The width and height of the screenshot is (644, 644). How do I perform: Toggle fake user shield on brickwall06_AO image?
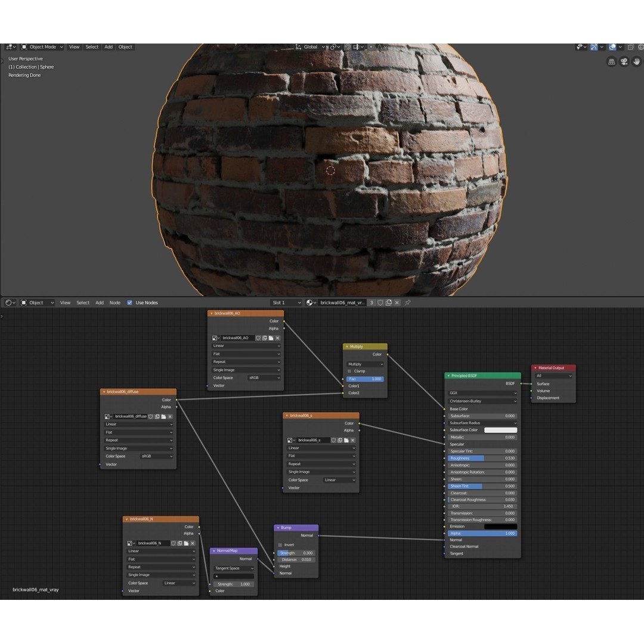point(258,338)
